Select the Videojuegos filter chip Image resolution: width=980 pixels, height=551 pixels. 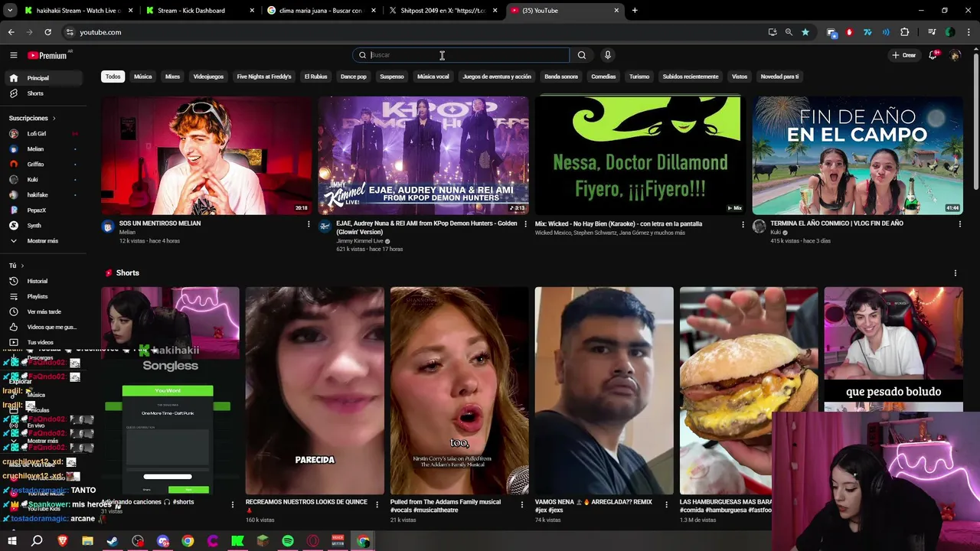(208, 77)
